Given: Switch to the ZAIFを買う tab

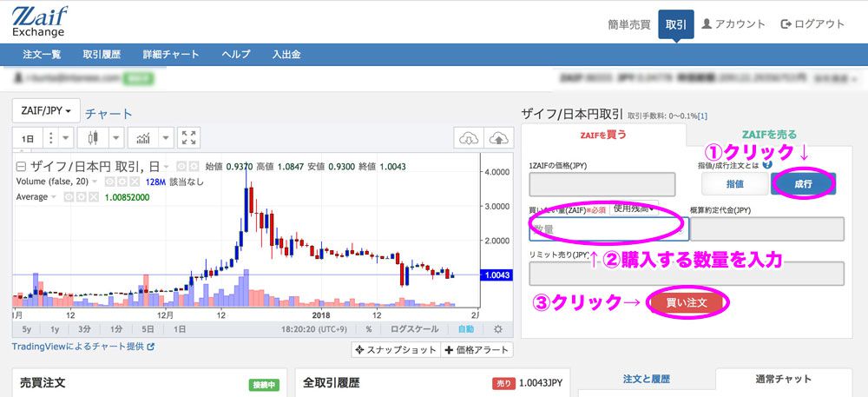Looking at the screenshot, I should [603, 135].
